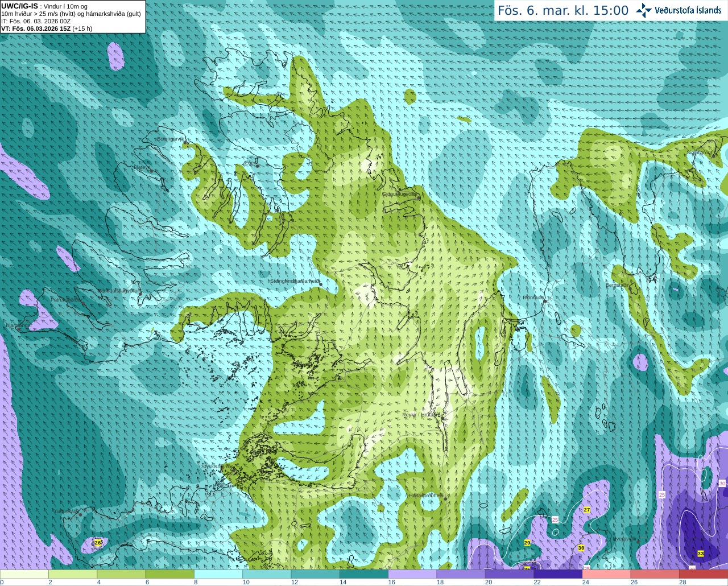The image size is (728, 586).
Task: Click the yellow 30 peak gust marker
Action: (581, 548)
